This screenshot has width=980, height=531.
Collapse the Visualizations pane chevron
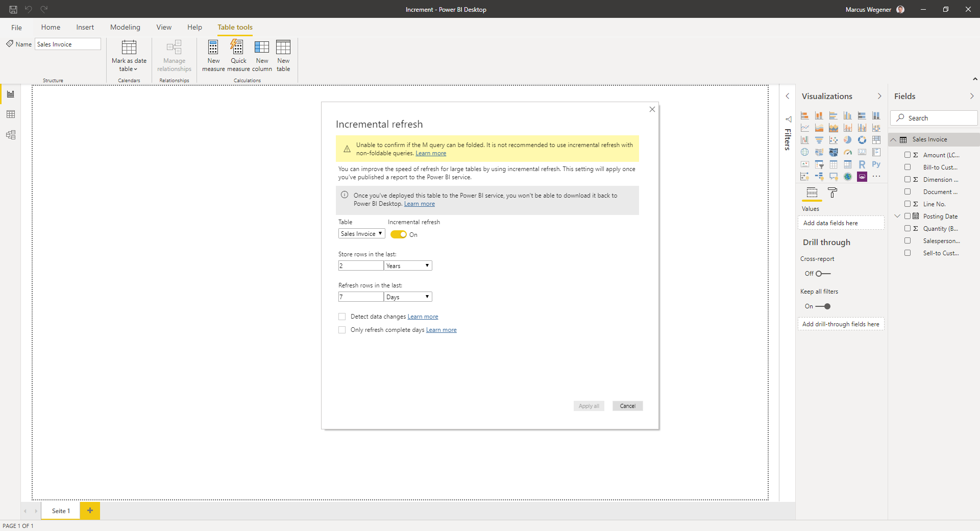(879, 96)
